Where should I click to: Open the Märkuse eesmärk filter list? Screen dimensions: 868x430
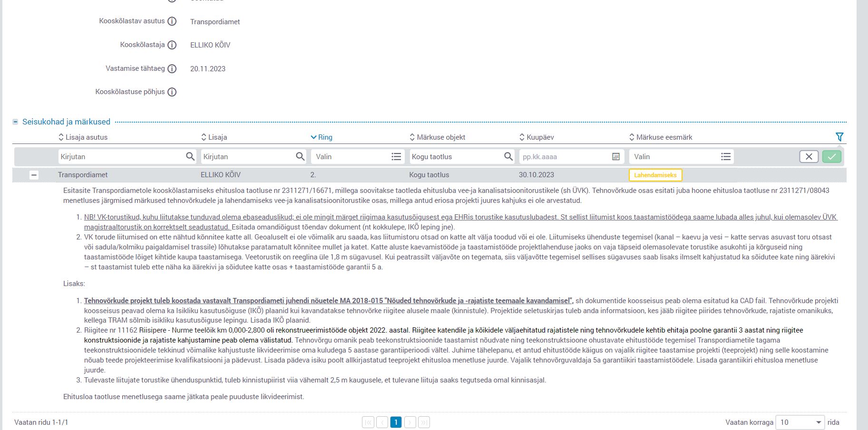682,157
